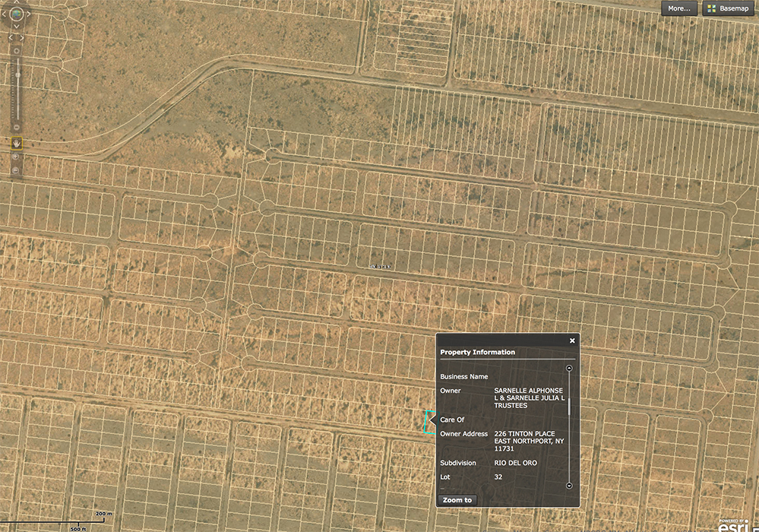759x532 pixels.
Task: Click the small parcel label on map
Action: pos(380,267)
